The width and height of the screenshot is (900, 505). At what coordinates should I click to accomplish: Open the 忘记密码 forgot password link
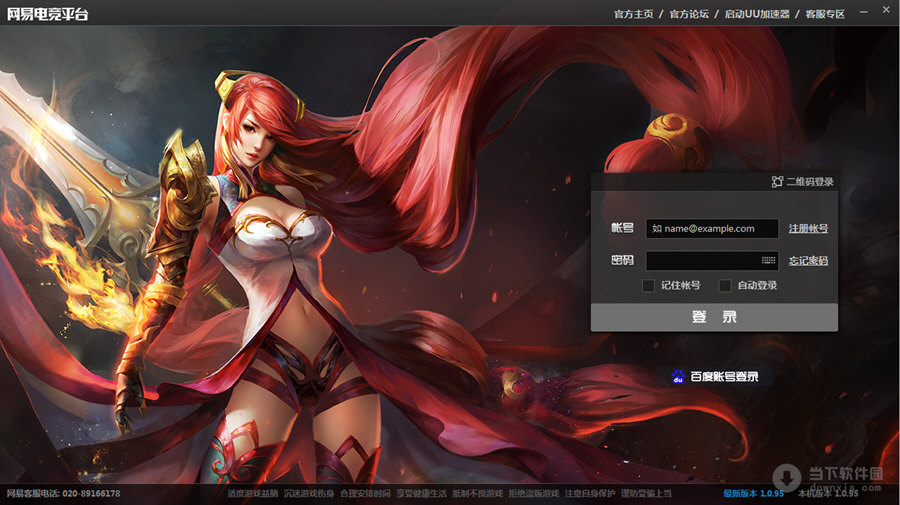(808, 261)
